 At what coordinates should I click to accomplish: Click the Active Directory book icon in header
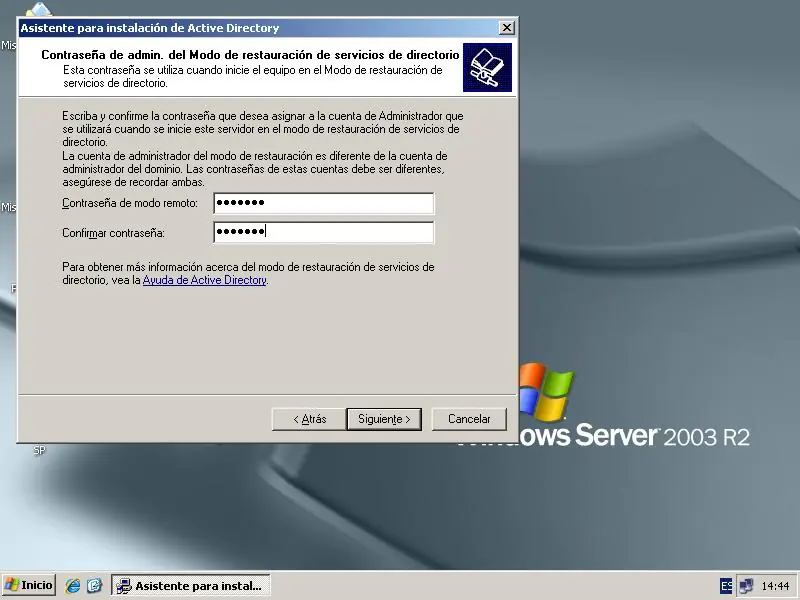487,67
